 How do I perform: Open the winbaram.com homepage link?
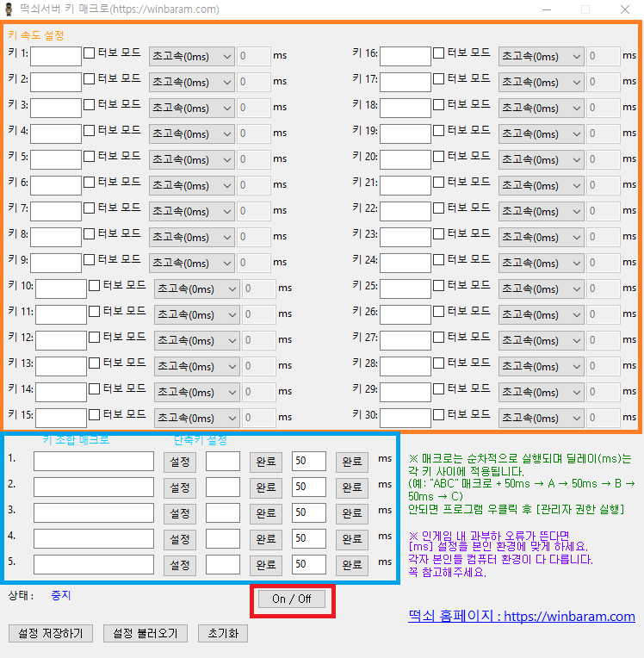(x=522, y=616)
